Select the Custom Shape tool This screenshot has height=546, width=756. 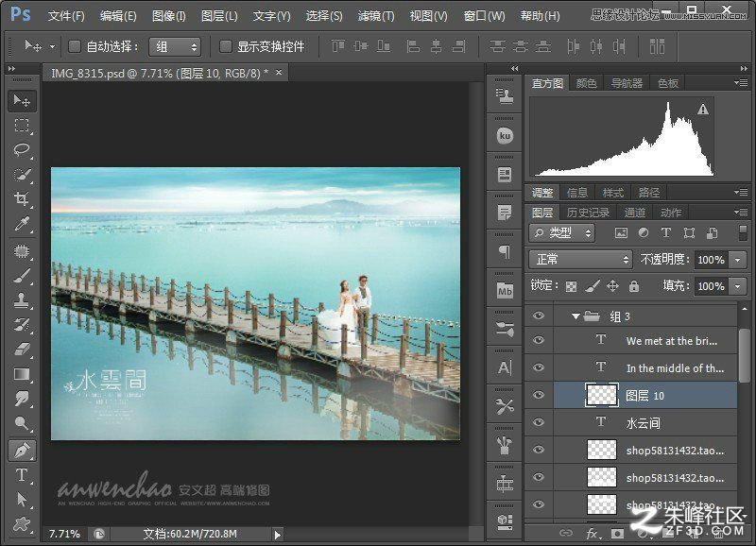(x=22, y=523)
